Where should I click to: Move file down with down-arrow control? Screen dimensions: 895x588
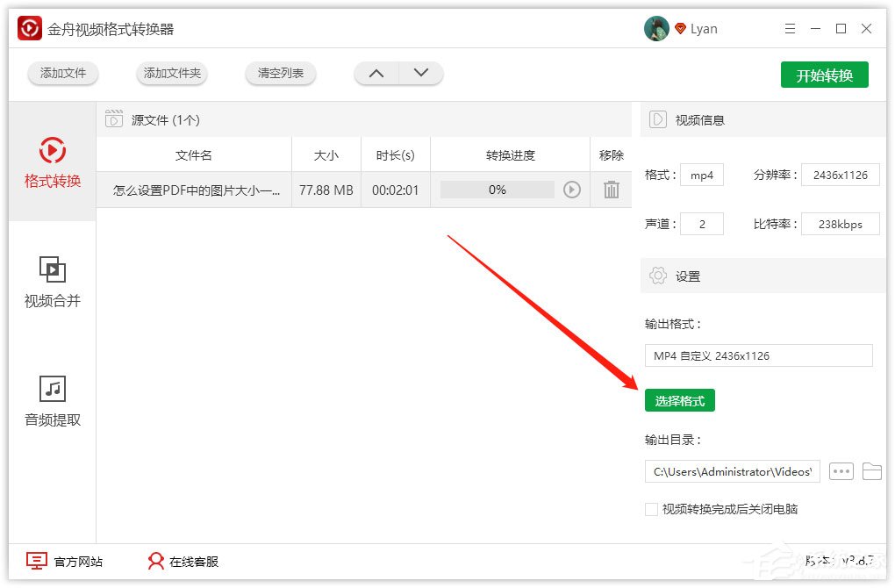(420, 74)
